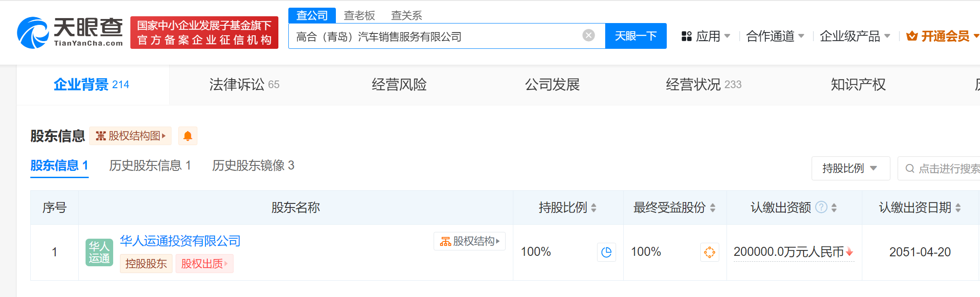Open the 经营风险 tab
Screen dimensions: 980x297
[x=399, y=85]
